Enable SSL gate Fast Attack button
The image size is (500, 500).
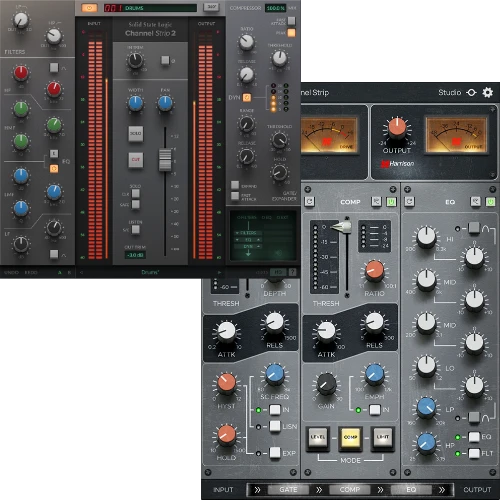click(235, 196)
